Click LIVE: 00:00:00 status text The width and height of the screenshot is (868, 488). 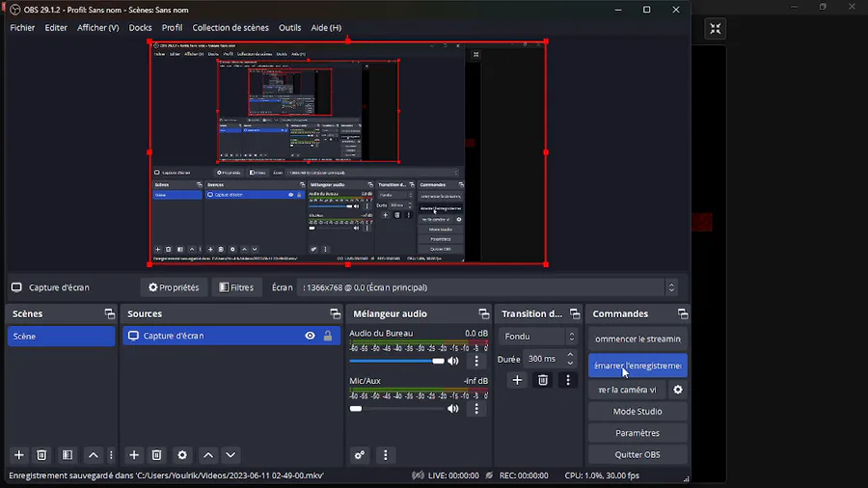(453, 475)
